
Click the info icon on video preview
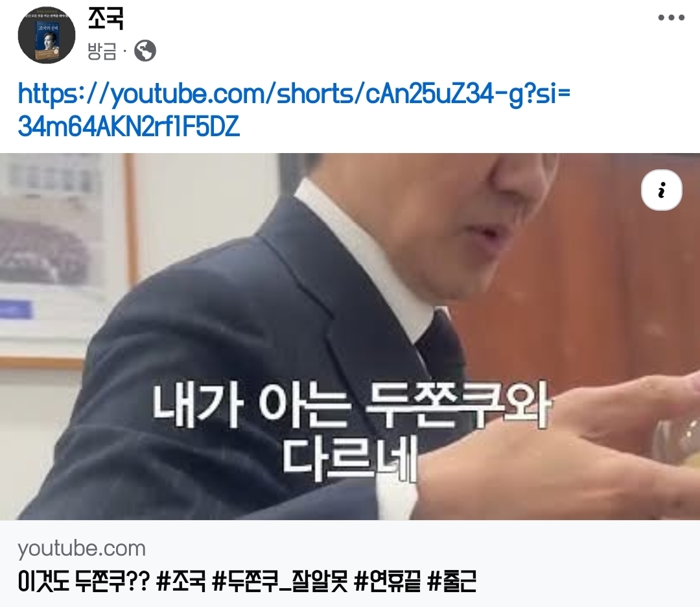pos(662,190)
